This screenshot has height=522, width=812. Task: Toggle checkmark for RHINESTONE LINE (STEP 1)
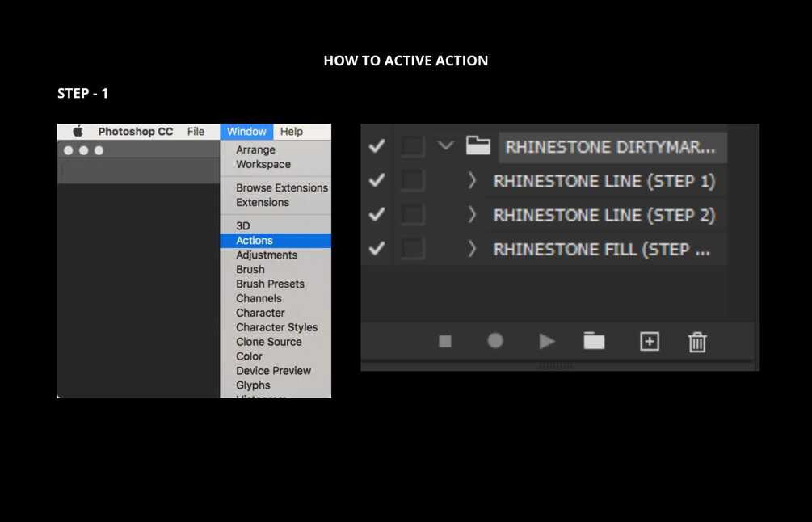pos(377,180)
